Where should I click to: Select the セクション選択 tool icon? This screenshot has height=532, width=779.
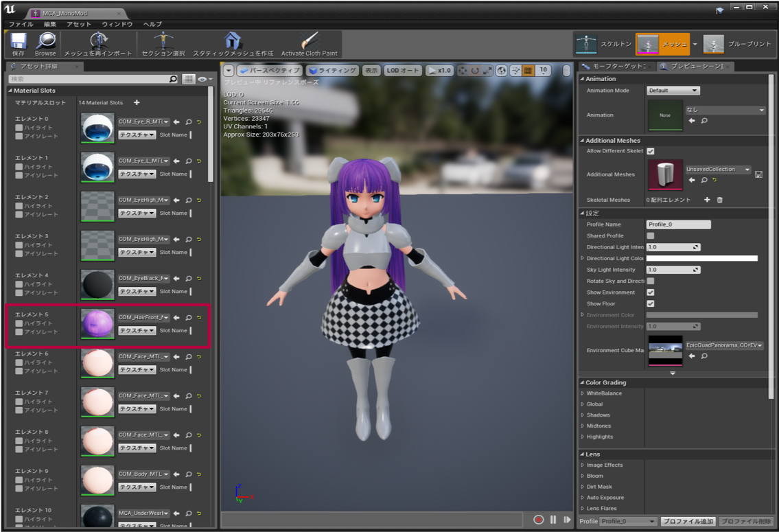pos(163,43)
